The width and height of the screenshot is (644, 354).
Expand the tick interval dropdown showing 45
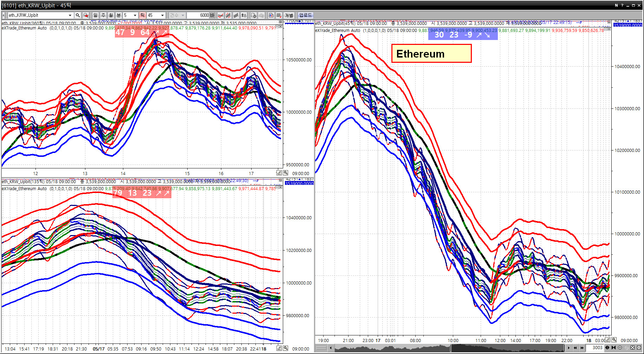click(x=162, y=15)
